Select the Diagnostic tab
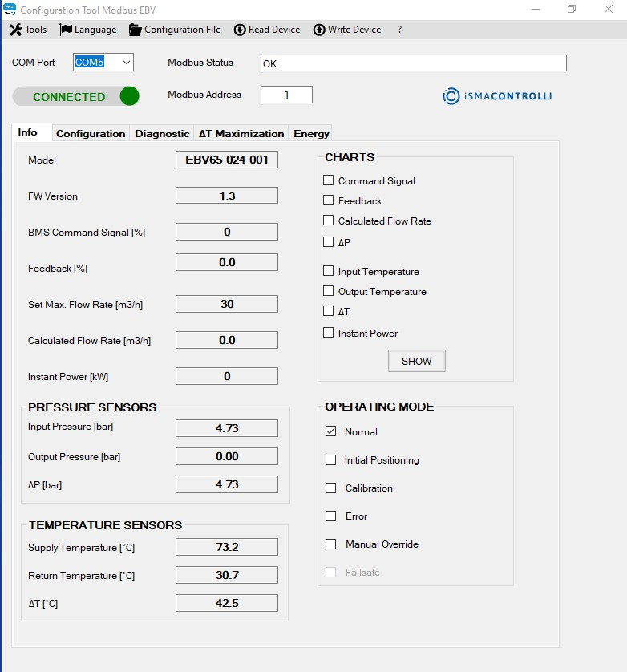 pos(162,133)
